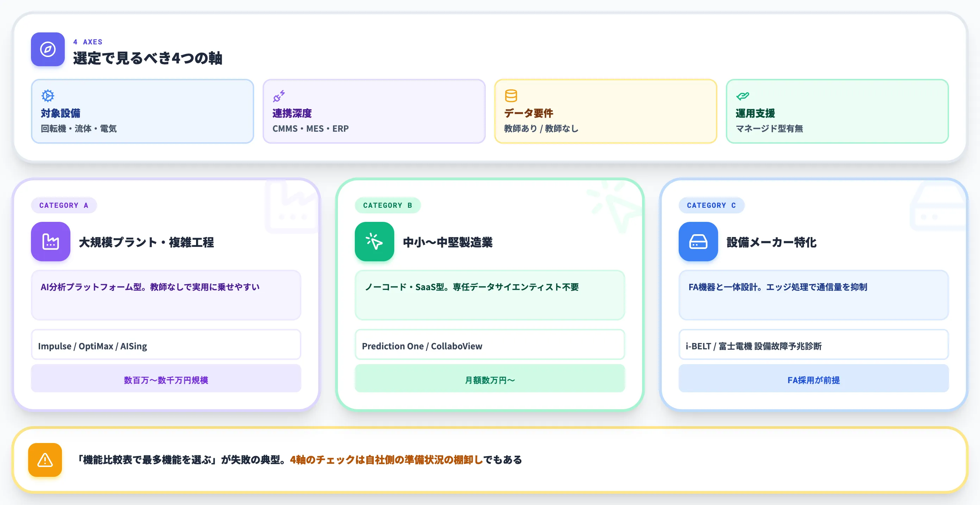
Task: Select the CATEGORY C badge
Action: click(x=711, y=206)
